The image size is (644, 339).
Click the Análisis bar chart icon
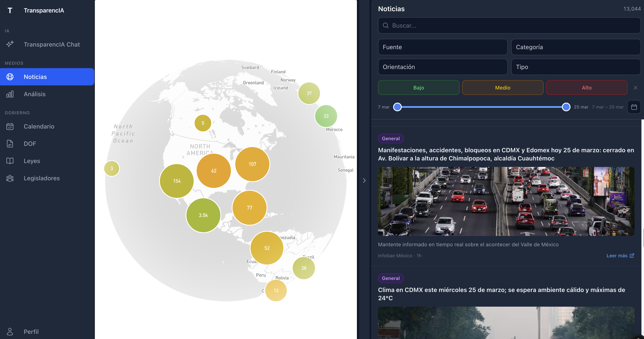[x=10, y=94]
